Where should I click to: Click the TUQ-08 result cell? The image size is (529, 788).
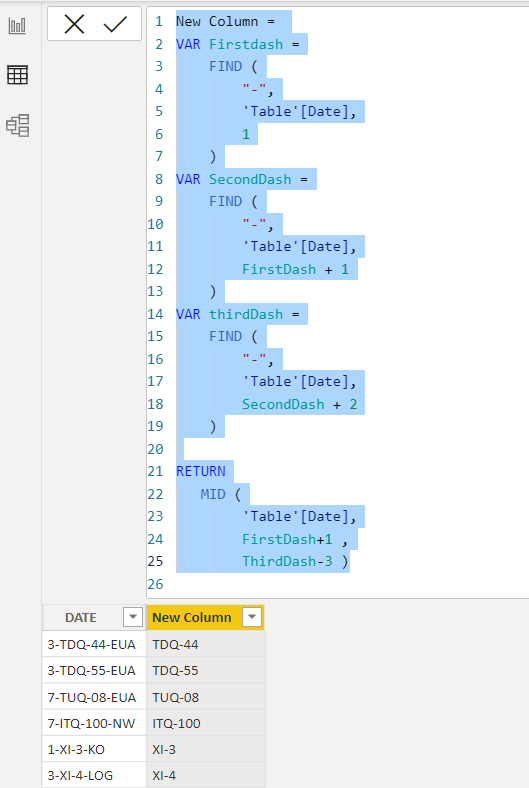pos(205,697)
